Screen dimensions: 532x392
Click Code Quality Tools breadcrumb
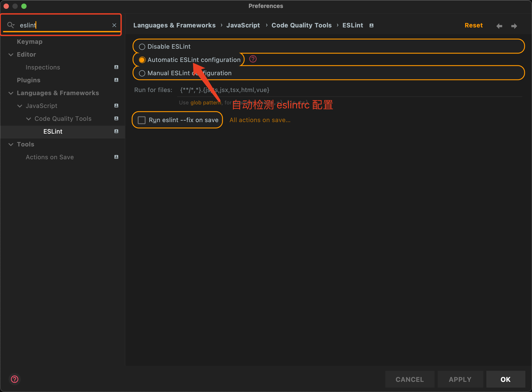pyautogui.click(x=301, y=25)
